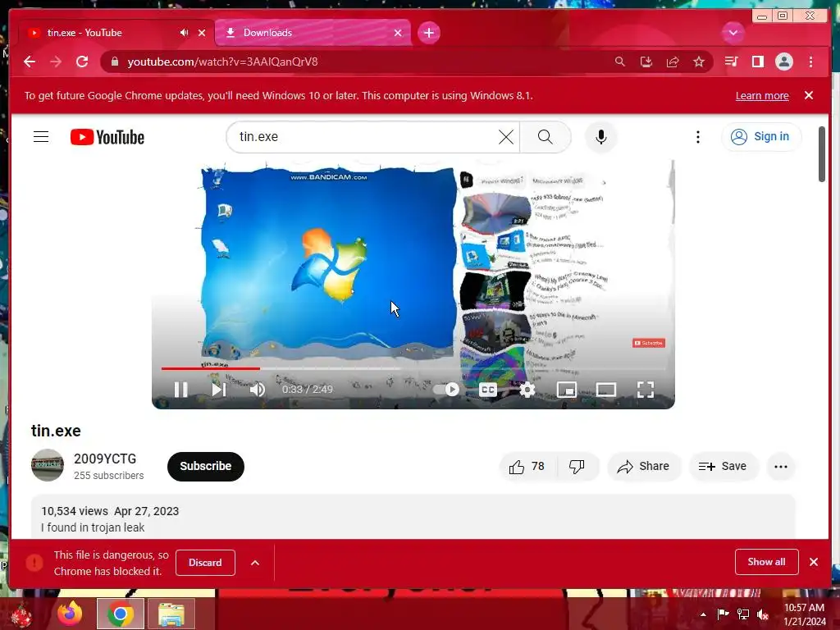Go to YouTube home via logo
Viewport: 840px width, 630px height.
[x=107, y=137]
